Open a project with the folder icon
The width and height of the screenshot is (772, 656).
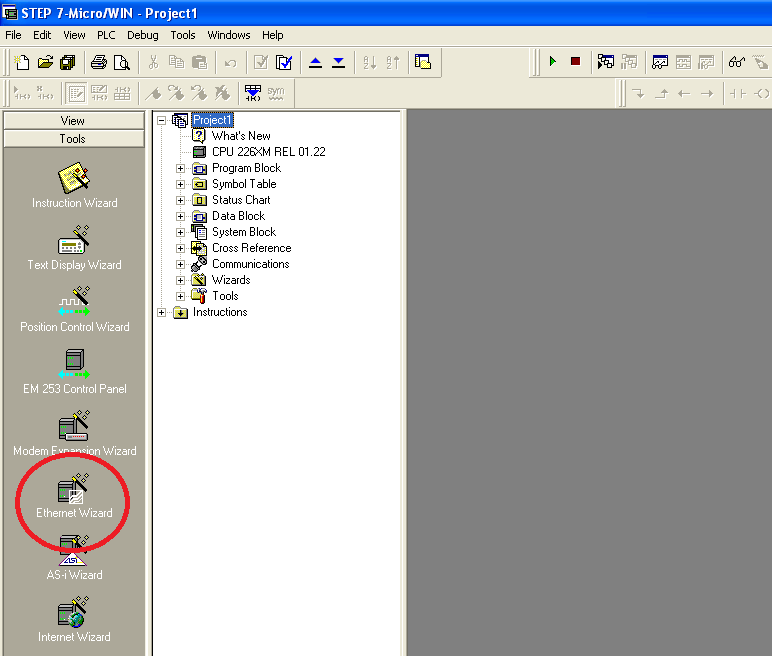coord(45,63)
